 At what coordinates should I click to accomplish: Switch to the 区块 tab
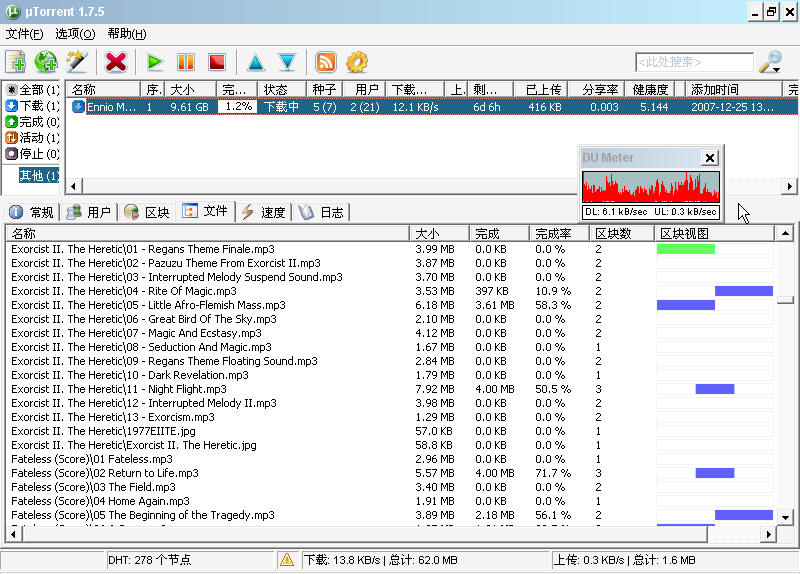[x=147, y=212]
